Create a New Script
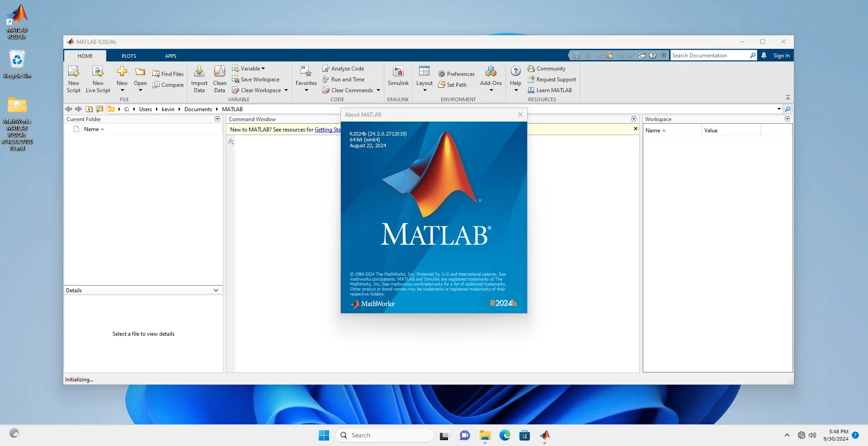This screenshot has height=446, width=868. pyautogui.click(x=74, y=79)
